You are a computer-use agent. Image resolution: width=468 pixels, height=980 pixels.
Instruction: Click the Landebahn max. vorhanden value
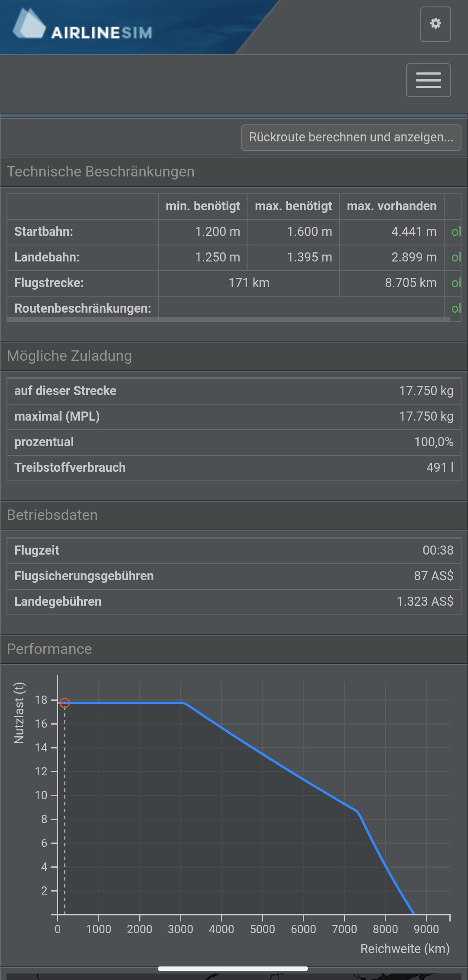tap(414, 258)
